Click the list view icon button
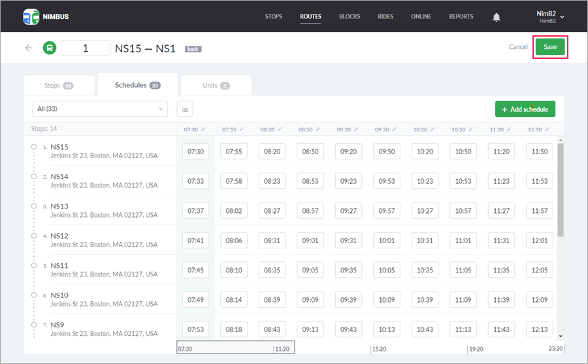Image resolution: width=588 pixels, height=364 pixels. (185, 109)
